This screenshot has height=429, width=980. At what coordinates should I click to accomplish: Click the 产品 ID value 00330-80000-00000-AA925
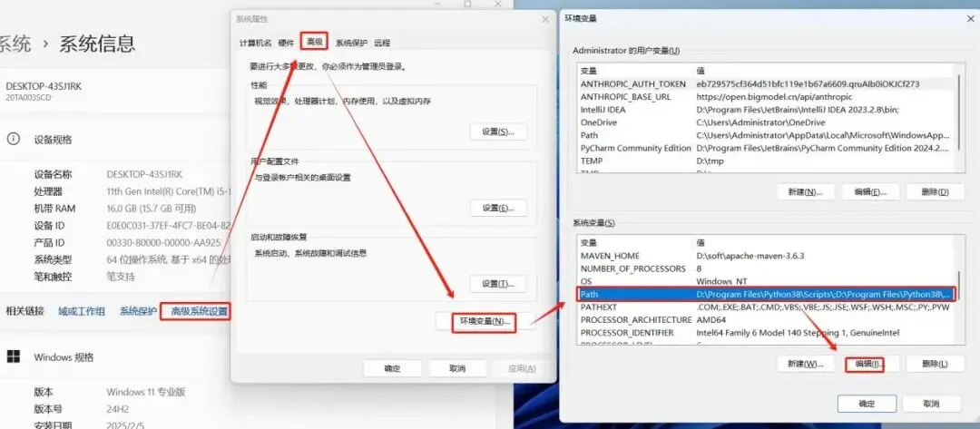coord(163,242)
